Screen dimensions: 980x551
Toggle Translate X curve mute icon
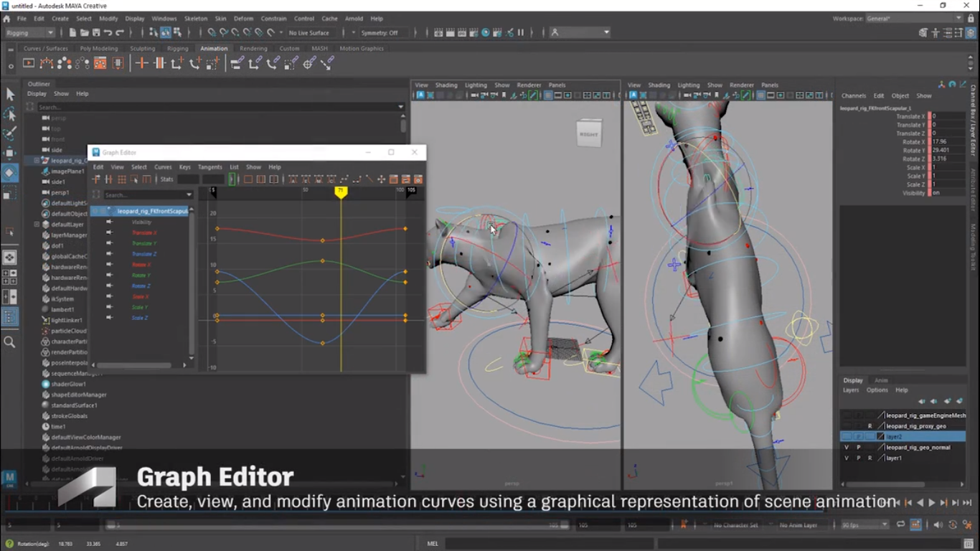[109, 232]
